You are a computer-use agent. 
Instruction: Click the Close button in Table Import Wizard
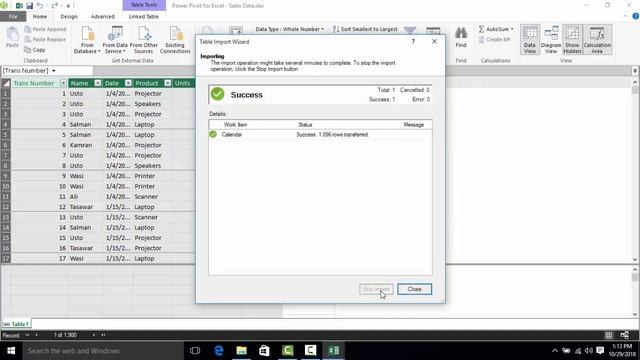click(414, 289)
